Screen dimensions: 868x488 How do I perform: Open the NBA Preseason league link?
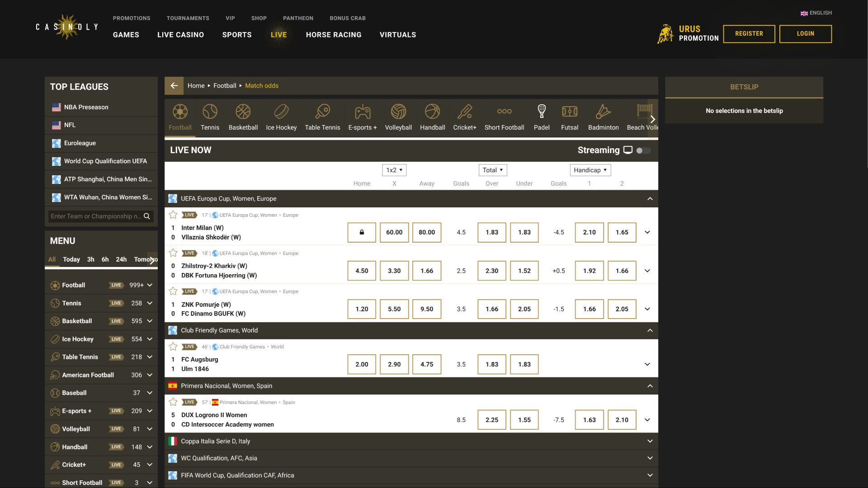point(86,107)
